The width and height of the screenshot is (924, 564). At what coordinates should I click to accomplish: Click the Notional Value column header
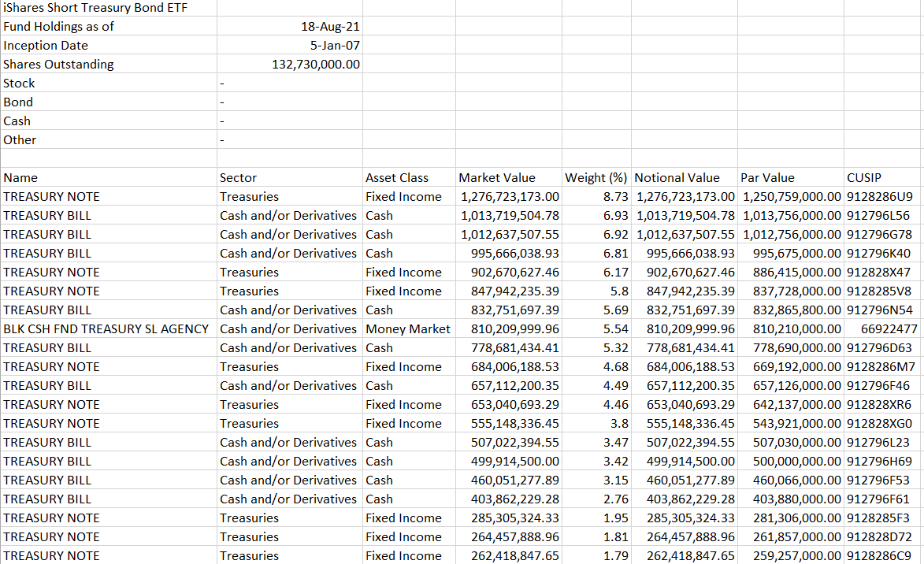pyautogui.click(x=686, y=177)
